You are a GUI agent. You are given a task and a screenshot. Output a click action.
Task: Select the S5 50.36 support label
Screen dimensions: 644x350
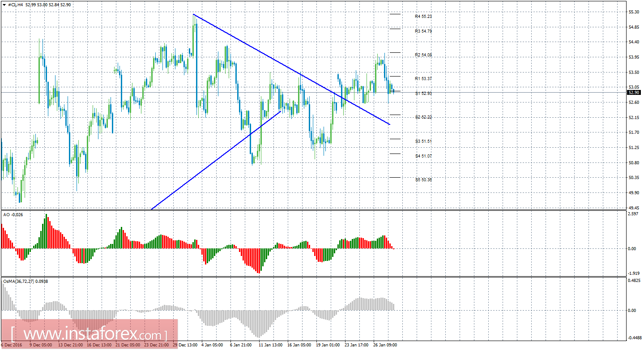click(423, 180)
